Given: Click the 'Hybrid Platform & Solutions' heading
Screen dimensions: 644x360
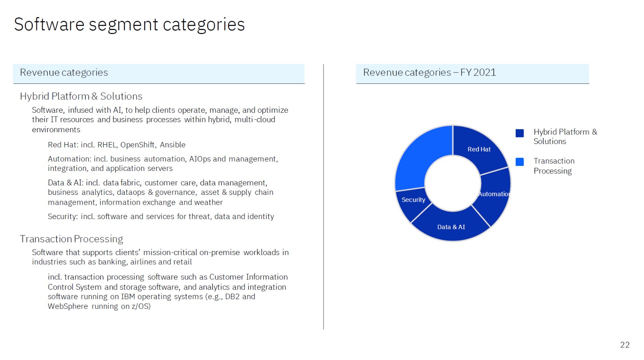Looking at the screenshot, I should point(81,96).
